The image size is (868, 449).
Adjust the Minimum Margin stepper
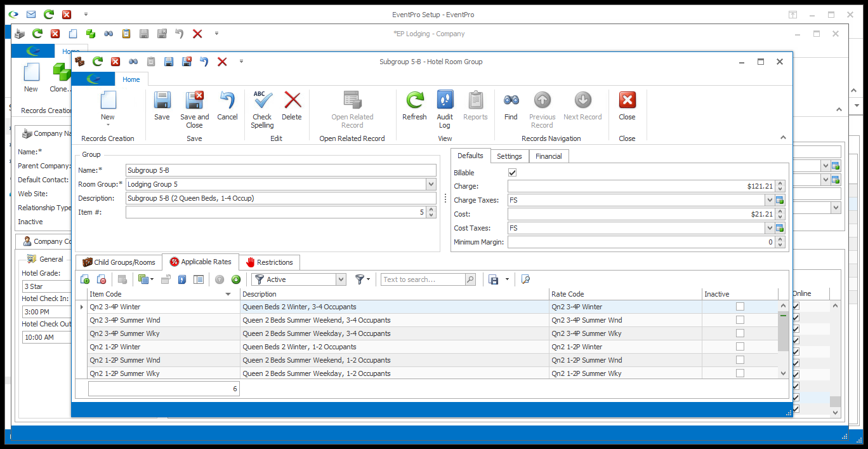tap(780, 242)
